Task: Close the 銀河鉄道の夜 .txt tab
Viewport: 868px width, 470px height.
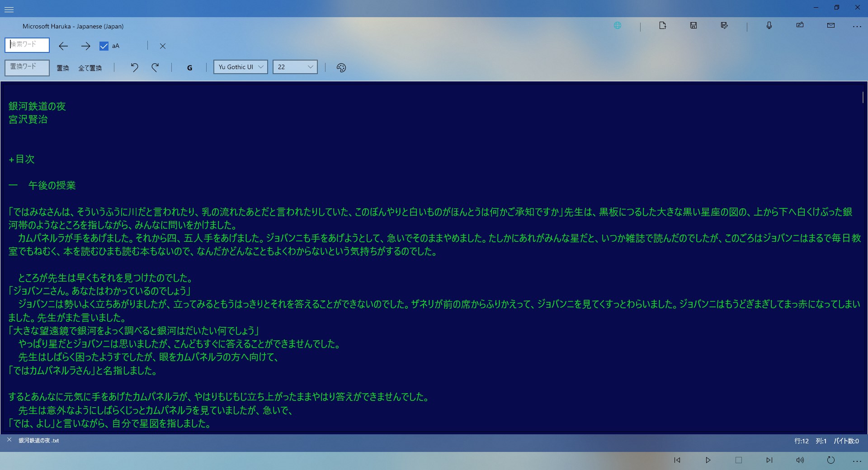Action: [x=9, y=440]
